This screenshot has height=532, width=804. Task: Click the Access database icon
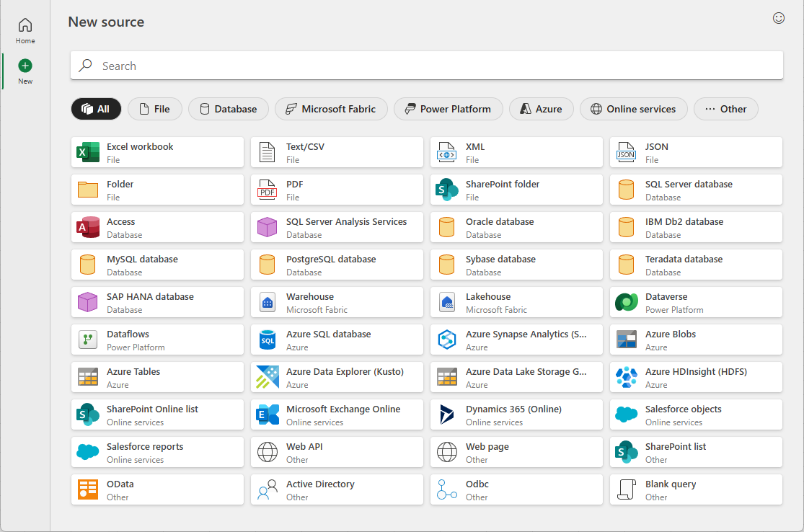[88, 227]
